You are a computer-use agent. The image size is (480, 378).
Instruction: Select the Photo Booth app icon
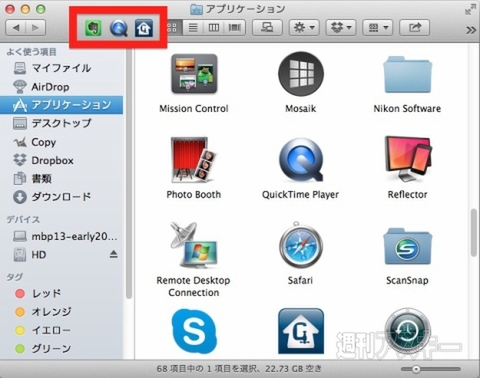tap(194, 160)
